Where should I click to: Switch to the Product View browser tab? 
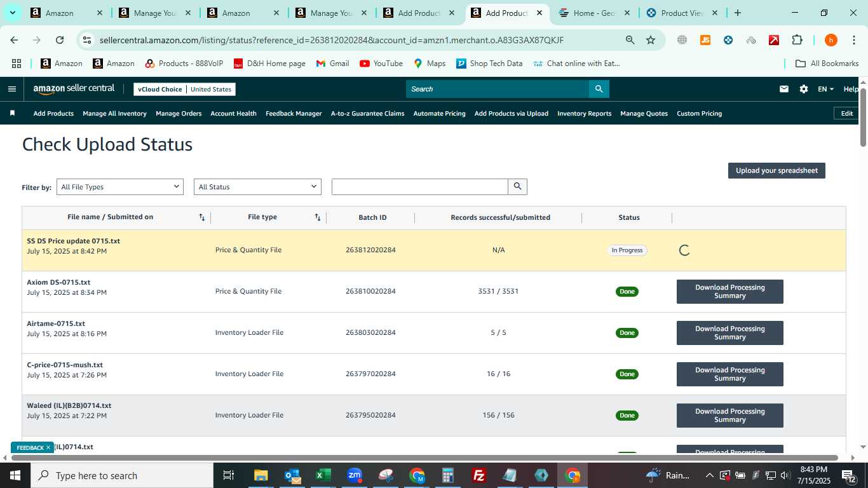point(682,13)
